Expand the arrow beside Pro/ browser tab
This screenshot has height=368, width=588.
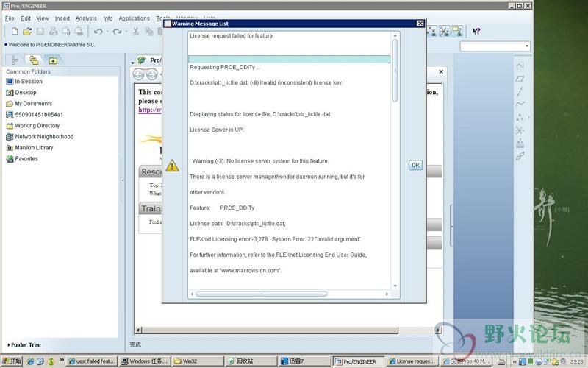click(x=132, y=63)
